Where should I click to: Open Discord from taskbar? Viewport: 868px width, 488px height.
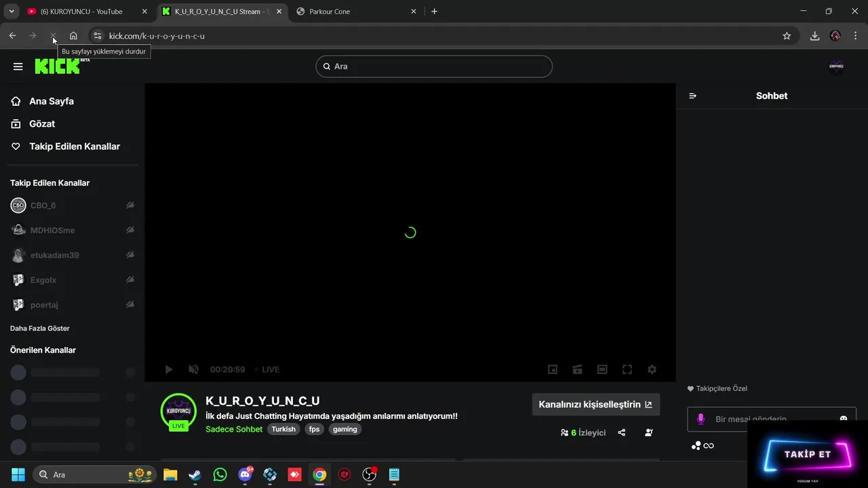[x=245, y=474]
